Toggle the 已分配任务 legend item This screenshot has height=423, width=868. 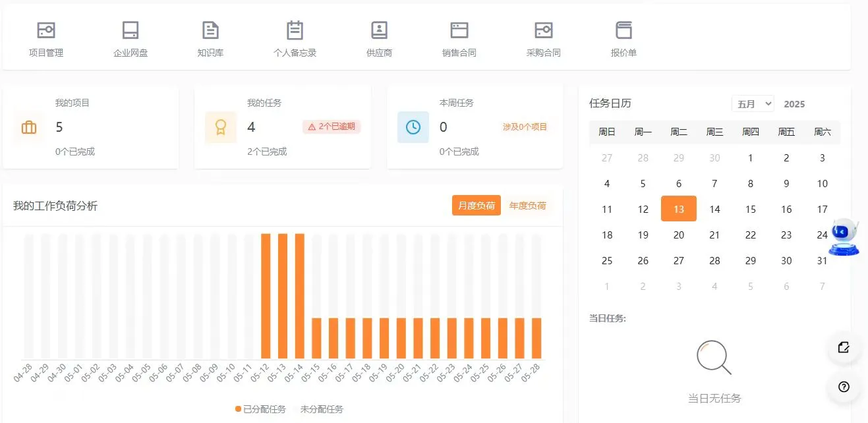tap(259, 409)
